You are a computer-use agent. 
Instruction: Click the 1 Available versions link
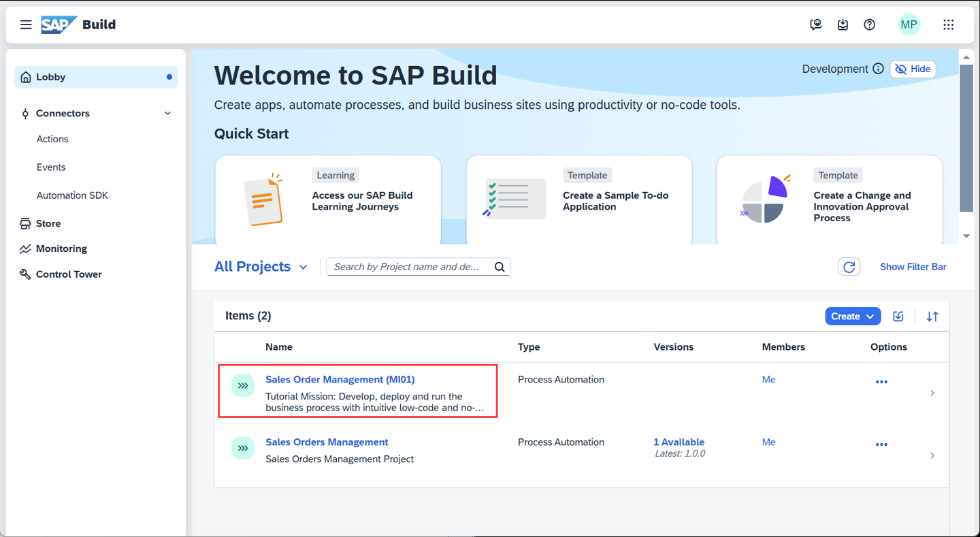pyautogui.click(x=679, y=442)
